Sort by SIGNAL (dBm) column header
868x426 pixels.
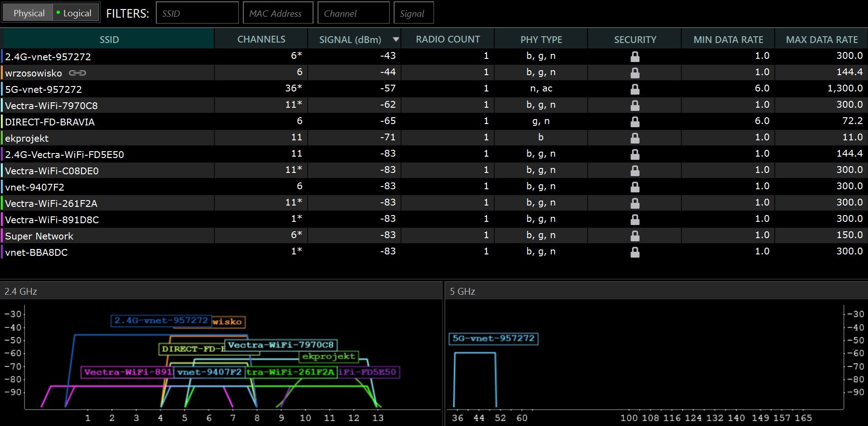click(x=350, y=39)
